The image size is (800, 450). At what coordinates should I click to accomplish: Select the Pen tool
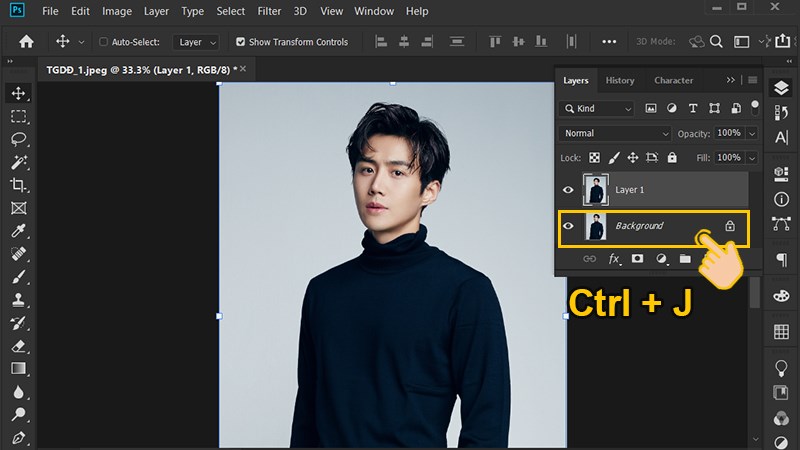pyautogui.click(x=18, y=438)
